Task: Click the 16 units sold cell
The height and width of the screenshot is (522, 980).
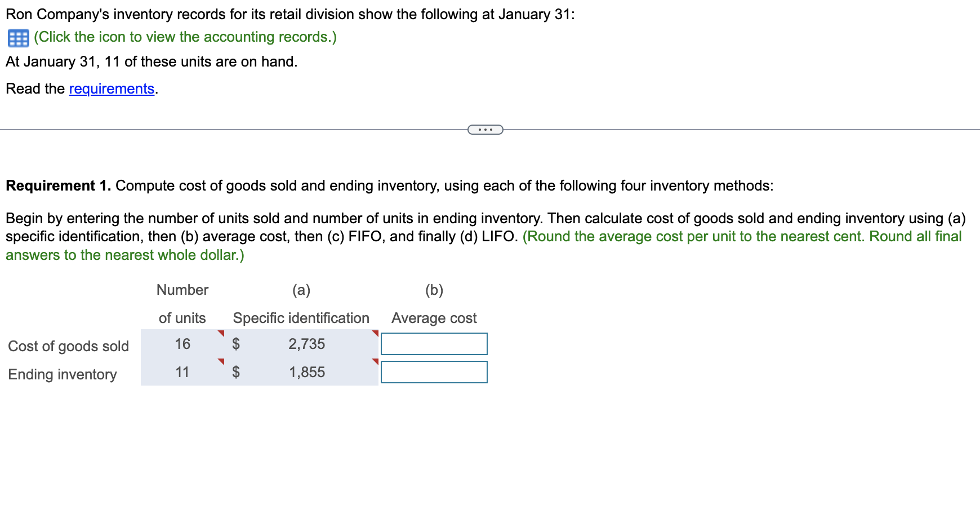Action: [x=181, y=344]
